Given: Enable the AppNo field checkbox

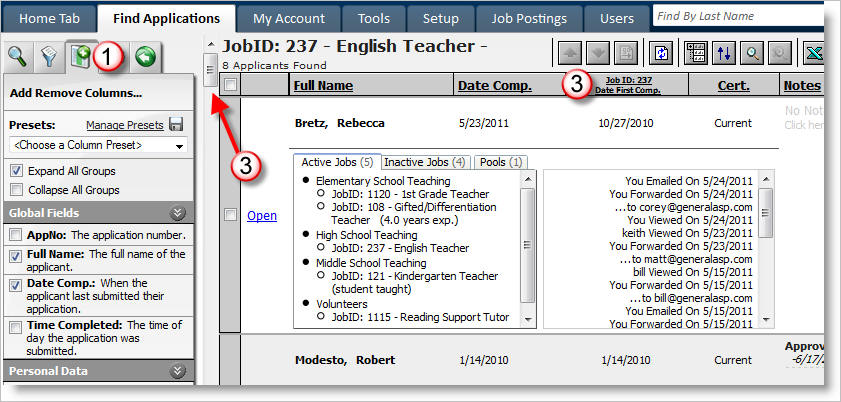Looking at the screenshot, I should 16,234.
